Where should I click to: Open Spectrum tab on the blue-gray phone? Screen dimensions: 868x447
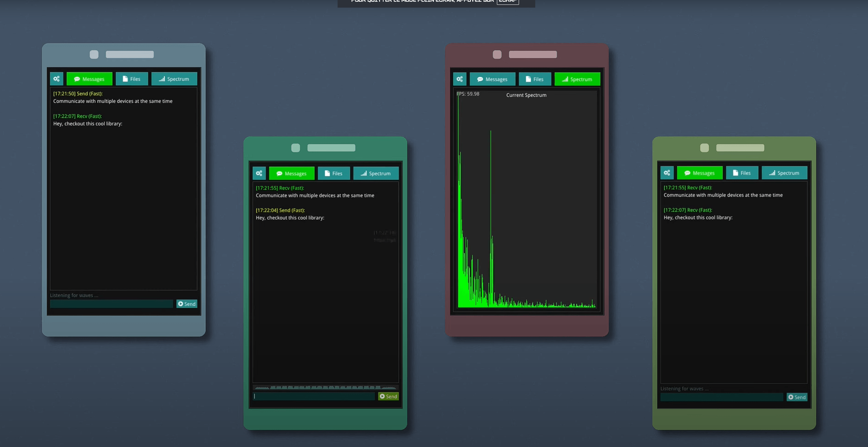(174, 79)
